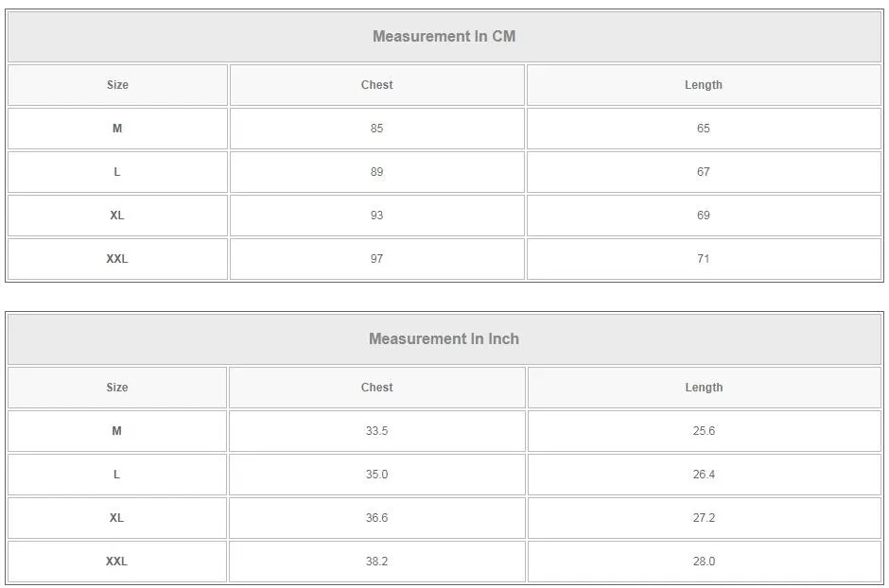Click the chest value 85
This screenshot has width=889, height=588.
(376, 129)
